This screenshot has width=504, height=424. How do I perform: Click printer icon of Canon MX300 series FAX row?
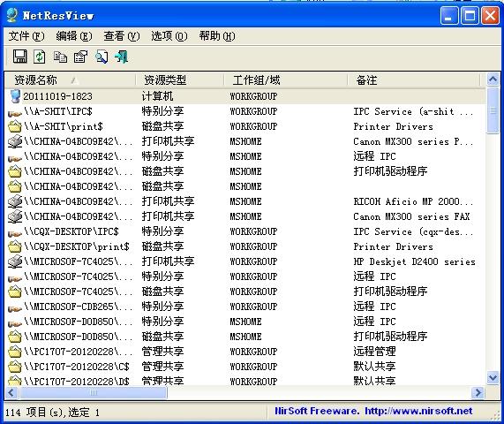(15, 216)
